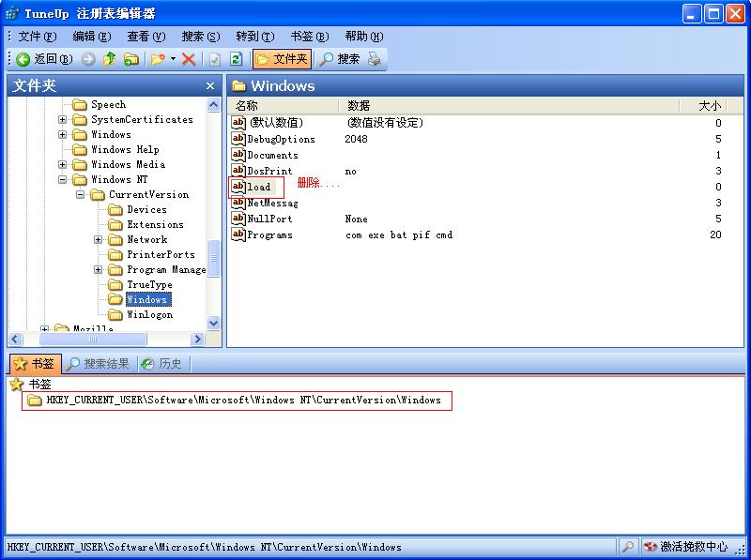751x560 pixels.
Task: Expand the Windows node under SystemCertificates
Action: tap(62, 134)
